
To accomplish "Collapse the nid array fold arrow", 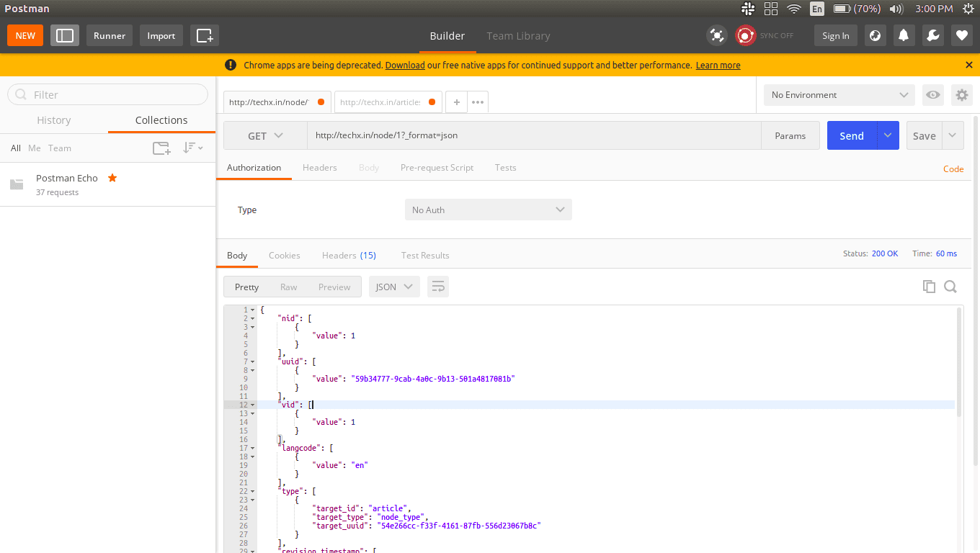I will 252,318.
